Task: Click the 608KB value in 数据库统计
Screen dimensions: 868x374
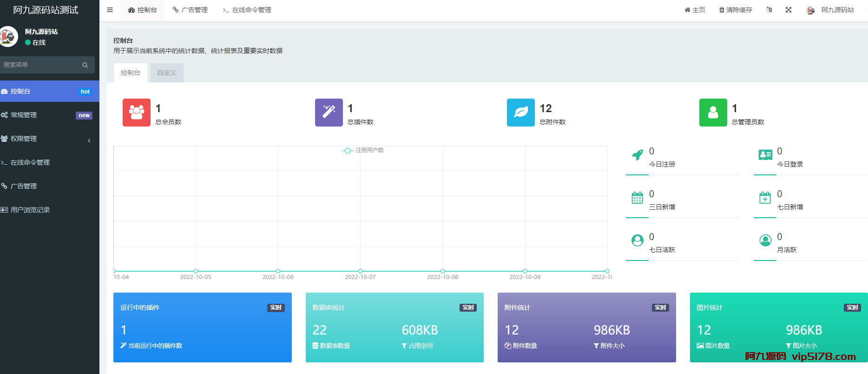Action: 420,330
